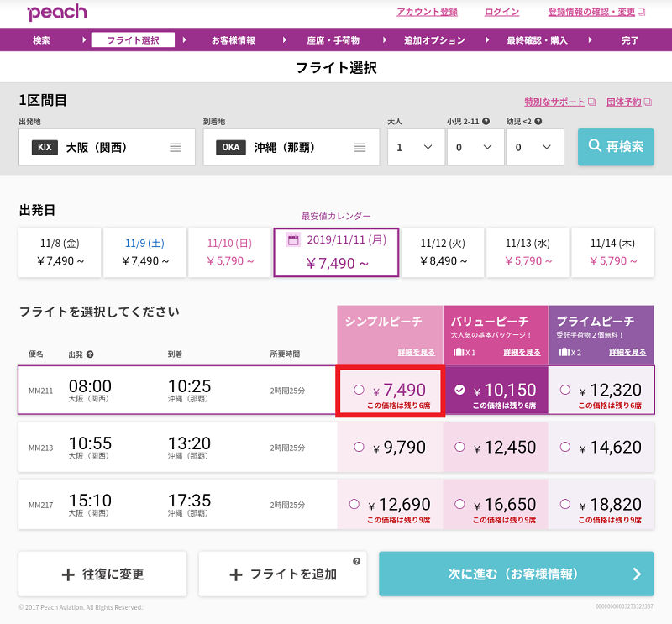This screenshot has width=672, height=624.
Task: Click the arrow icon on 次に進む button
Action: pyautogui.click(x=637, y=574)
